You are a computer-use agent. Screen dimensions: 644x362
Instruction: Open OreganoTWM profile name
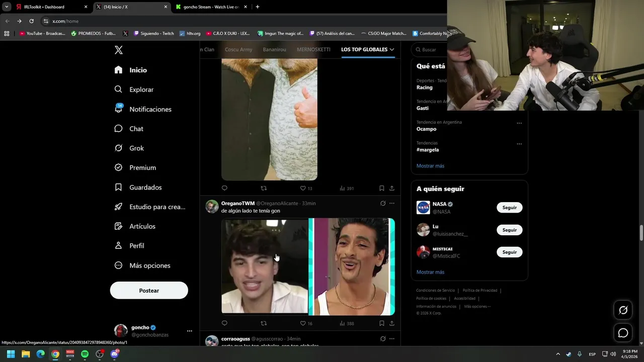pyautogui.click(x=238, y=203)
